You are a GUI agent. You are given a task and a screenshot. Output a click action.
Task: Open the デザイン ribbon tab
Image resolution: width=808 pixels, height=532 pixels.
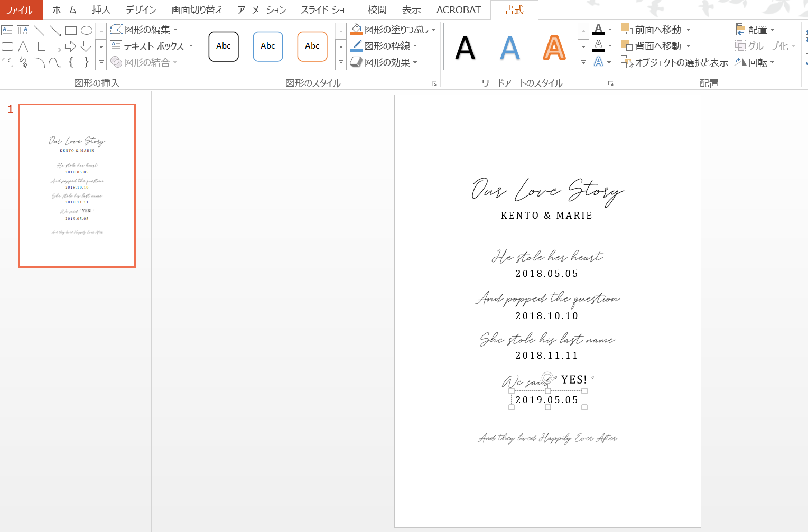click(x=141, y=10)
